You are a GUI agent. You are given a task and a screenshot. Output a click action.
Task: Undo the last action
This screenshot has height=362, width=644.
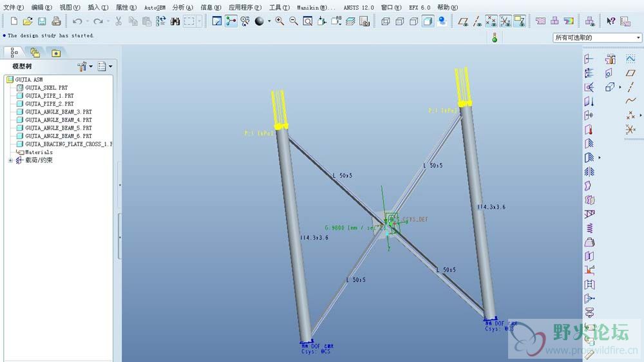click(x=77, y=21)
